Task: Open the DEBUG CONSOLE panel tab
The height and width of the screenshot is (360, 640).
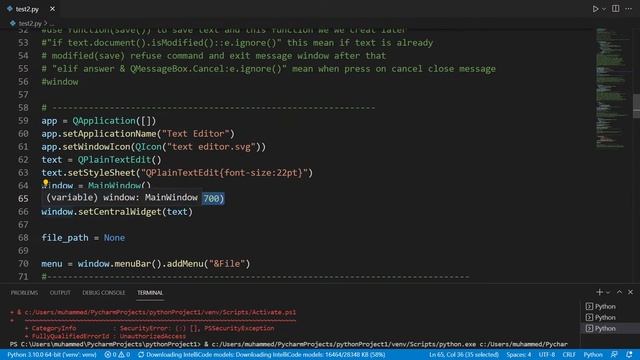Action: [104, 293]
